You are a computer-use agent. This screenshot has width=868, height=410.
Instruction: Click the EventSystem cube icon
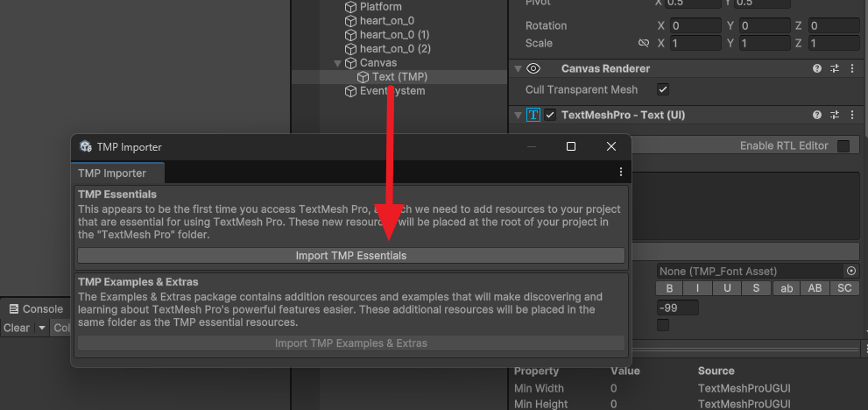coord(350,91)
